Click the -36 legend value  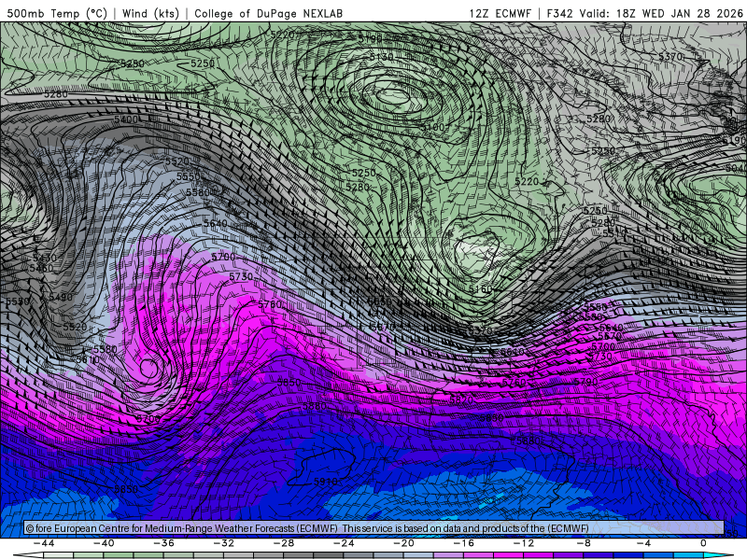164,543
